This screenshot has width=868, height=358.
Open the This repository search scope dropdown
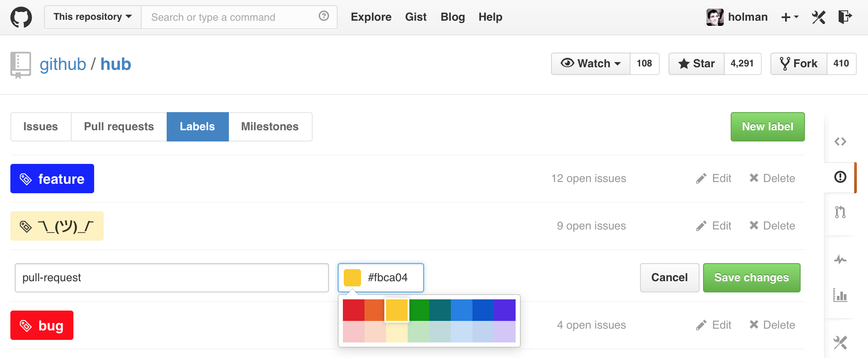coord(93,17)
